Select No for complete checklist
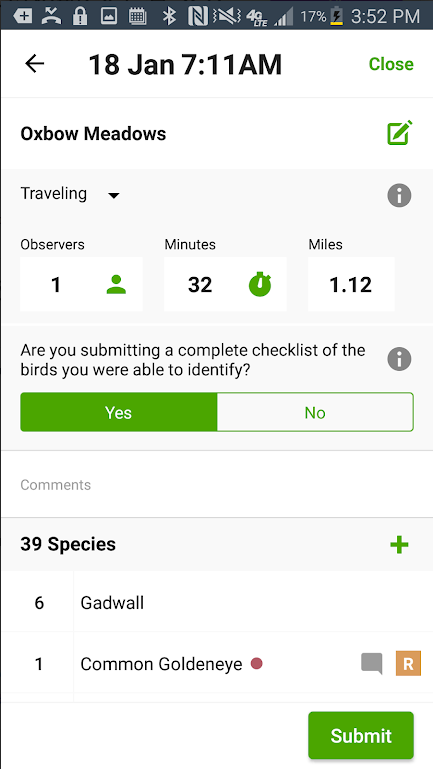 [x=315, y=412]
